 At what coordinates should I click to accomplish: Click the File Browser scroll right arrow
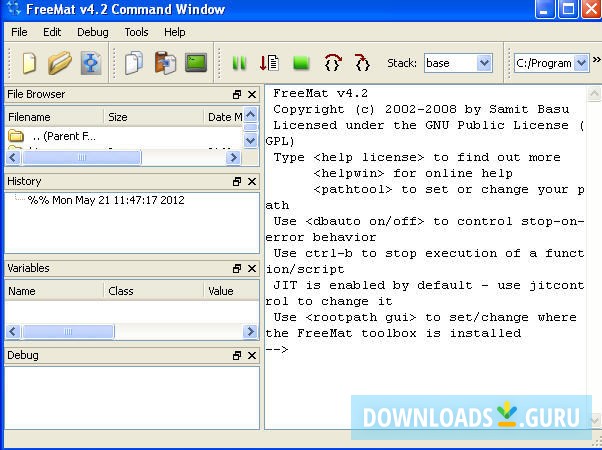(233, 157)
